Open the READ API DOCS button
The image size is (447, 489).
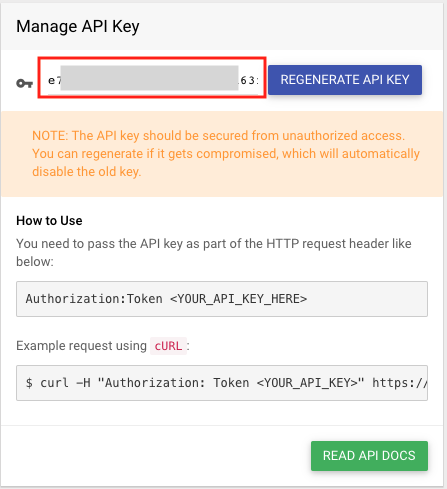click(369, 456)
